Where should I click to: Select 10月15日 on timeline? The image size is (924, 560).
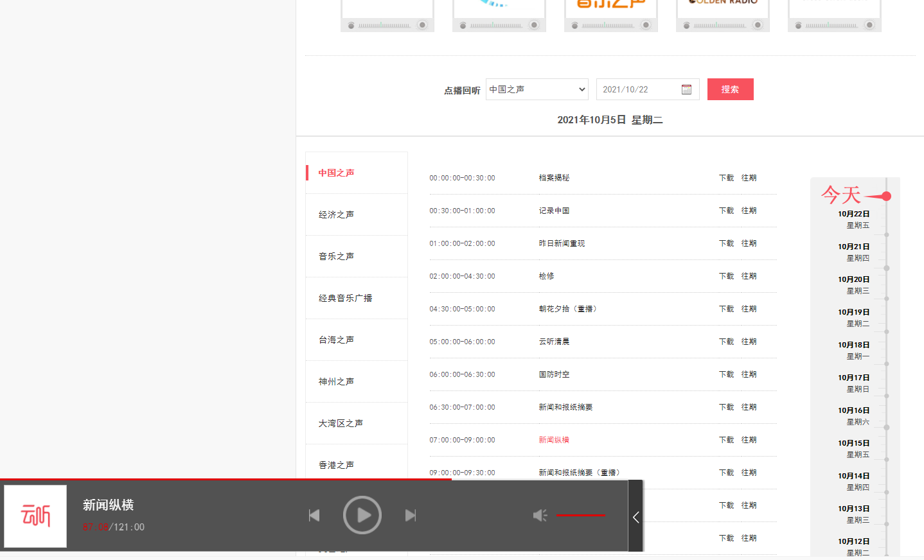point(853,448)
